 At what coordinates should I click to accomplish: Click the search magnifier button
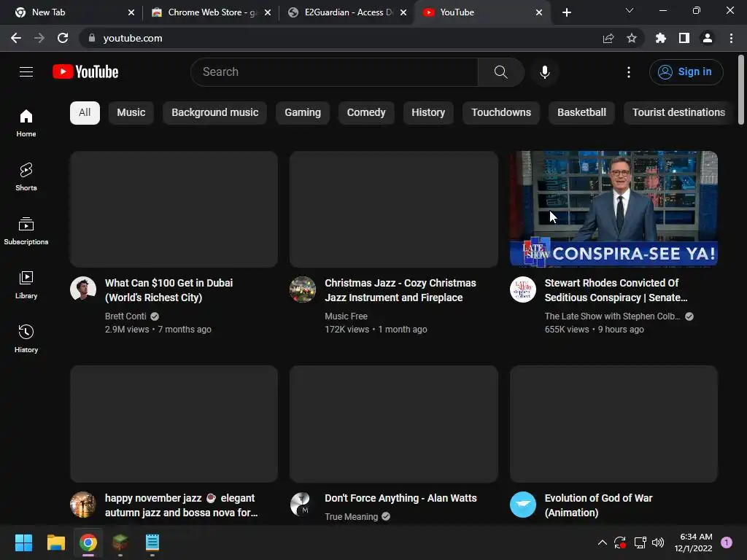point(500,72)
